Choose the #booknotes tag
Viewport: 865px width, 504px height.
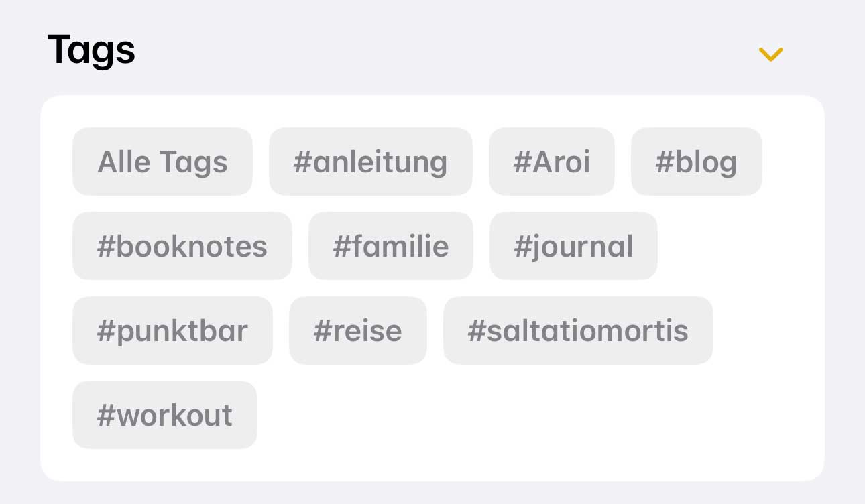click(x=182, y=246)
